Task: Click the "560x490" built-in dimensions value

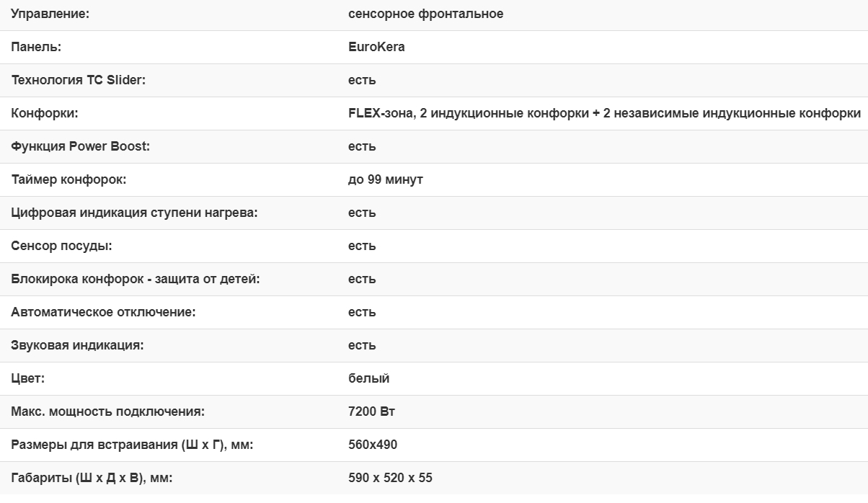Action: pyautogui.click(x=372, y=445)
